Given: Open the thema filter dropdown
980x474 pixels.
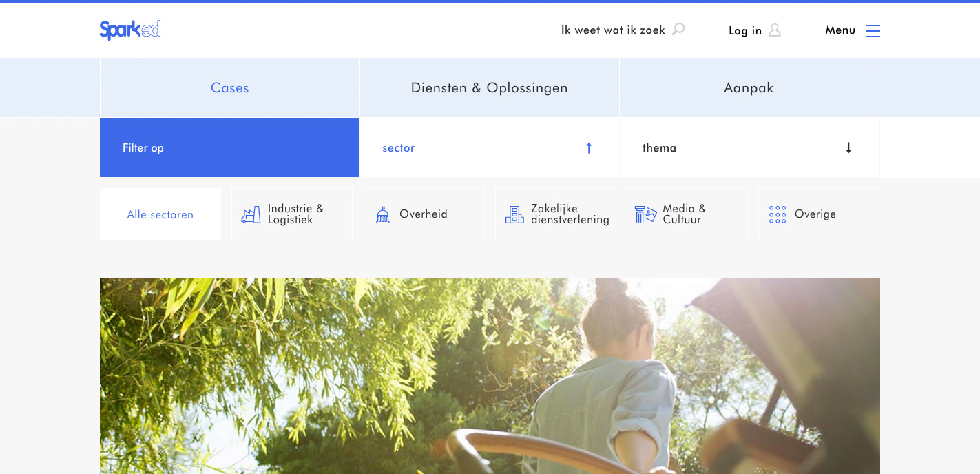Looking at the screenshot, I should (x=749, y=147).
